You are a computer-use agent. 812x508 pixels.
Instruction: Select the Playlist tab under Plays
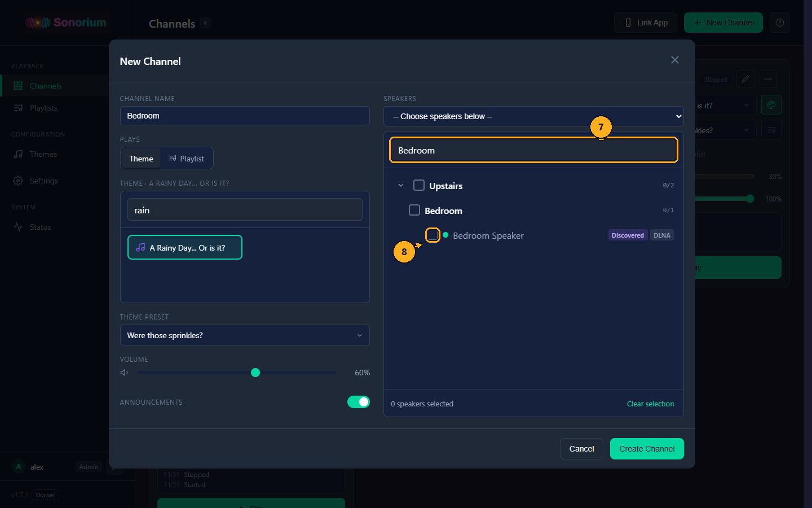coord(187,159)
